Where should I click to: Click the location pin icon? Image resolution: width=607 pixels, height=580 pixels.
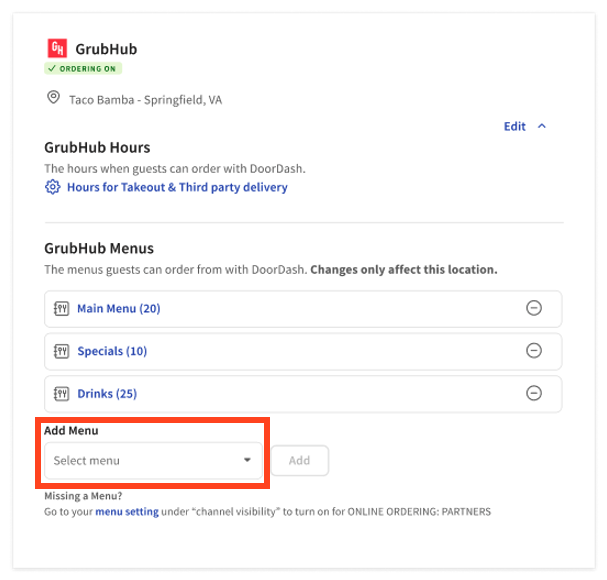53,98
